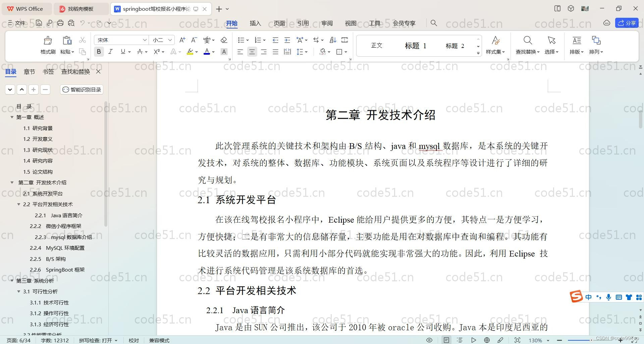Click the web layout globe icon in status bar
This screenshot has width=644, height=344.
coord(487,340)
